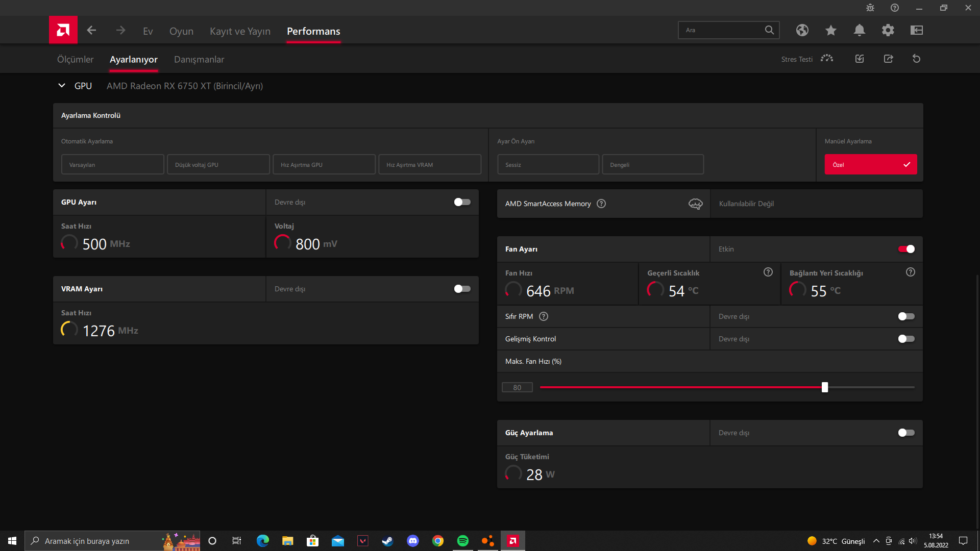Go back with the left arrow
980x551 pixels.
pyautogui.click(x=91, y=31)
